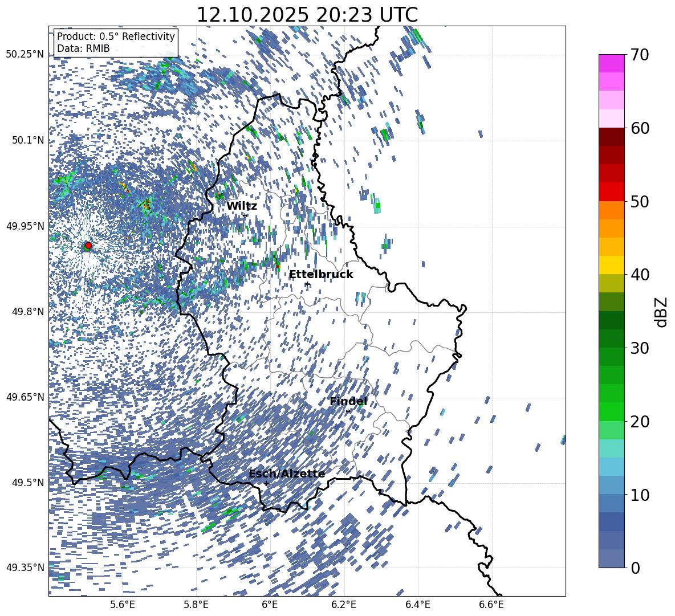Click the 49.8°N latitude tick label

[28, 312]
